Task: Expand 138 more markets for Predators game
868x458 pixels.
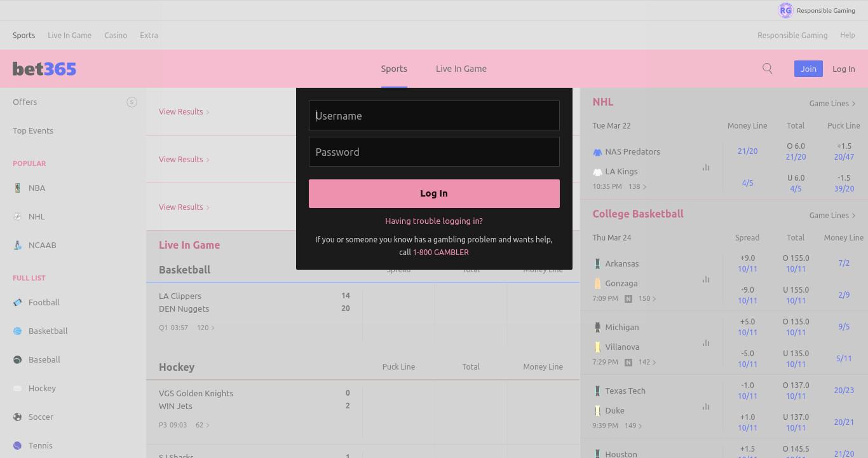Action: (x=637, y=186)
